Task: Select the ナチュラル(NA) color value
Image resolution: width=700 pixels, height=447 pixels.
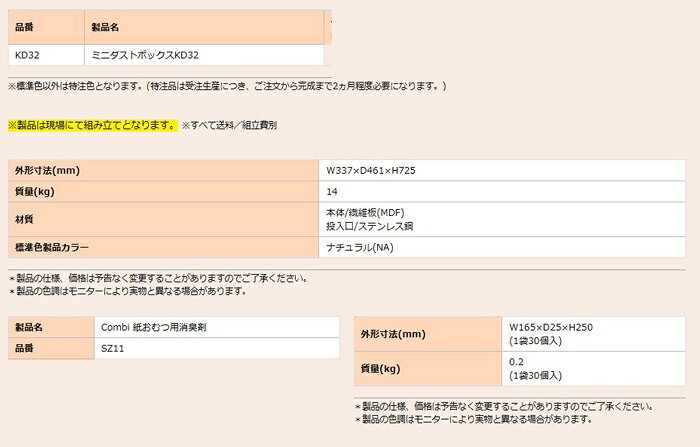Action: coord(359,247)
